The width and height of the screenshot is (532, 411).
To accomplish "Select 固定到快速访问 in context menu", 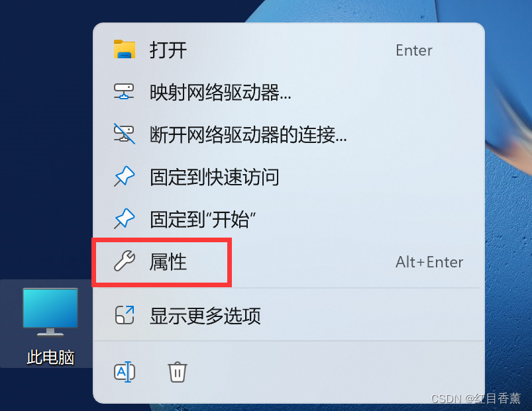I will click(x=289, y=177).
